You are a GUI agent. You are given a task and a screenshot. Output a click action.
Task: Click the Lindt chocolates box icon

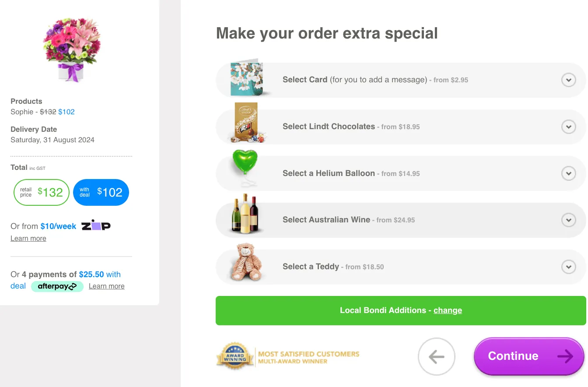[x=246, y=123]
